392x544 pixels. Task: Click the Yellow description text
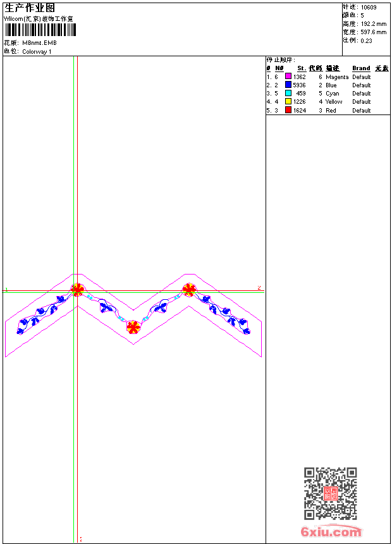[x=334, y=102]
